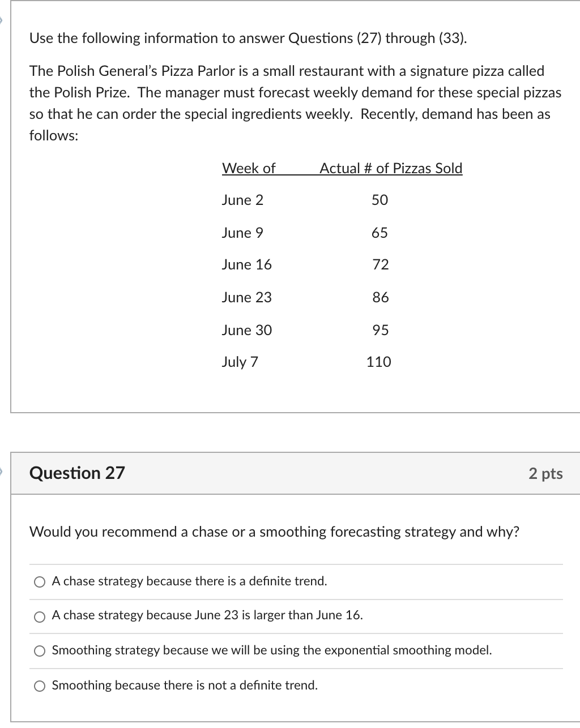Screen dimensions: 580x728
Task: Choose 'Smoothing strategy because we will be using the exponential smoothing model.'
Action: [39, 650]
